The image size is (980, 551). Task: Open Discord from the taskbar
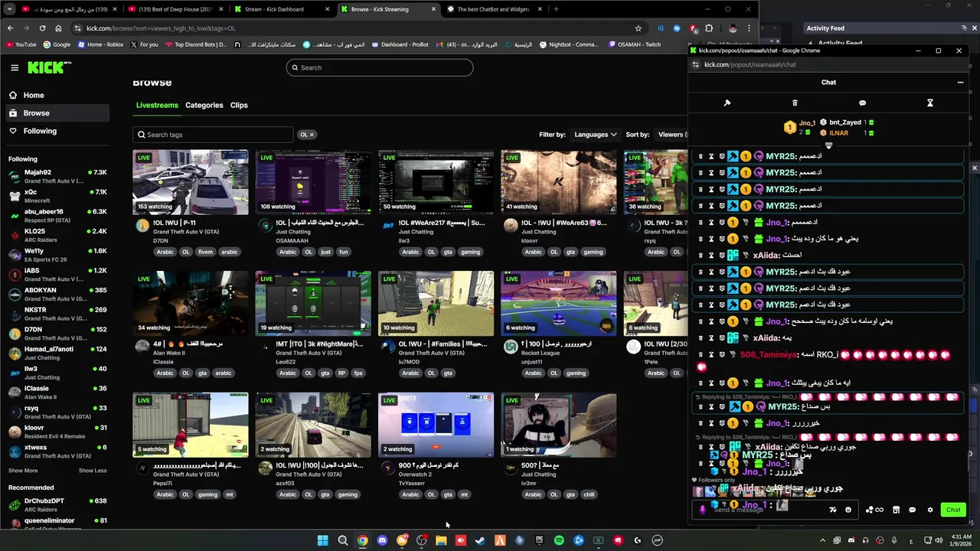(x=382, y=540)
